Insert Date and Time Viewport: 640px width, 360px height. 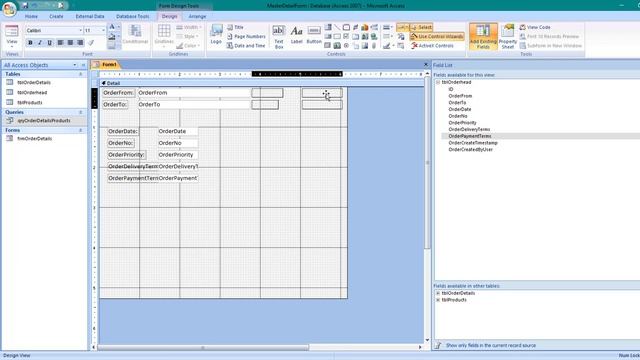point(246,46)
